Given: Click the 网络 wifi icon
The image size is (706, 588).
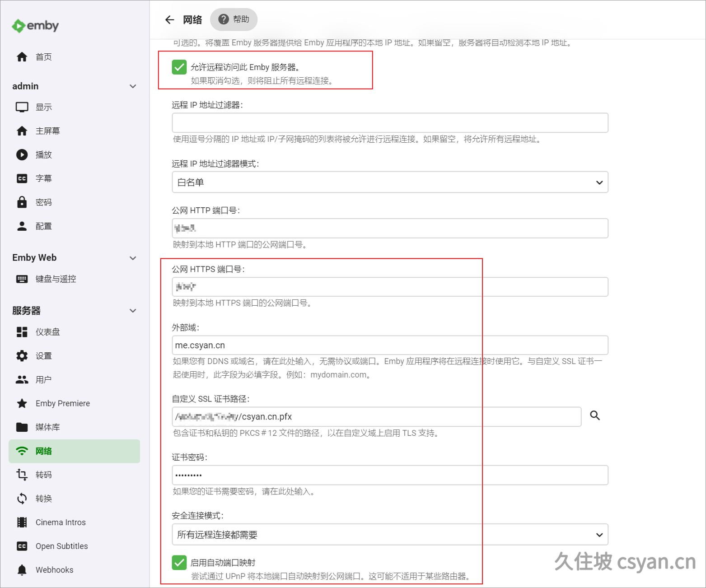Looking at the screenshot, I should click(x=22, y=451).
